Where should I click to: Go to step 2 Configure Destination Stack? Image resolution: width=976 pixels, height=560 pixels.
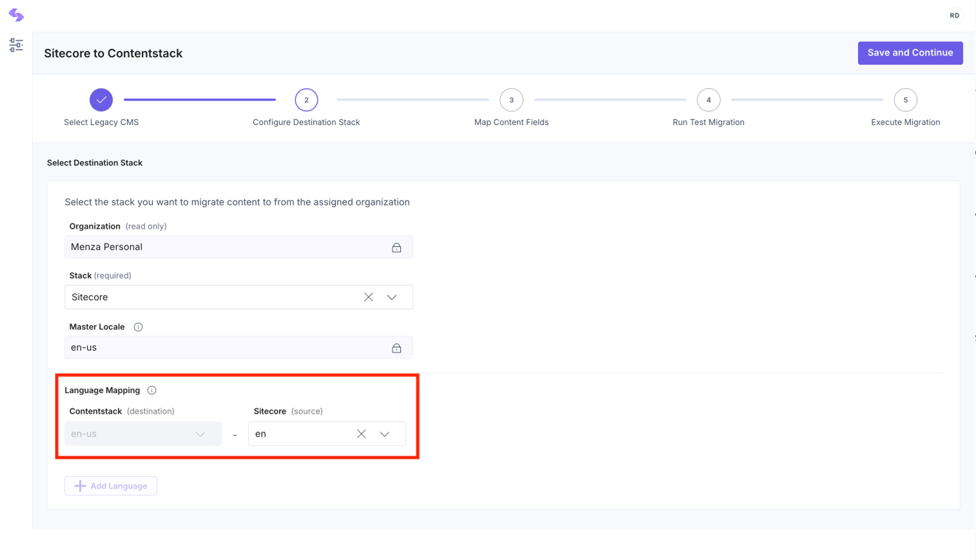[x=306, y=100]
